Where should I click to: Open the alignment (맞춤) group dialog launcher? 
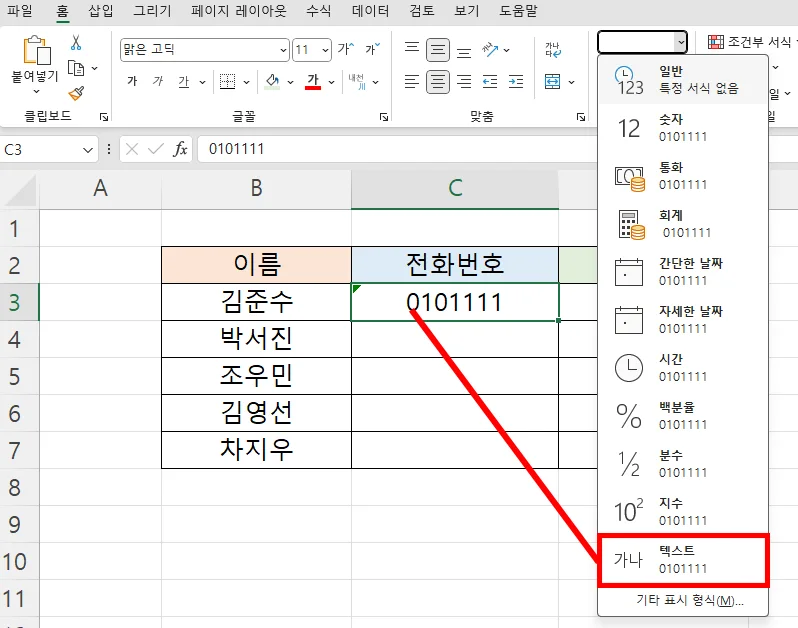[581, 117]
